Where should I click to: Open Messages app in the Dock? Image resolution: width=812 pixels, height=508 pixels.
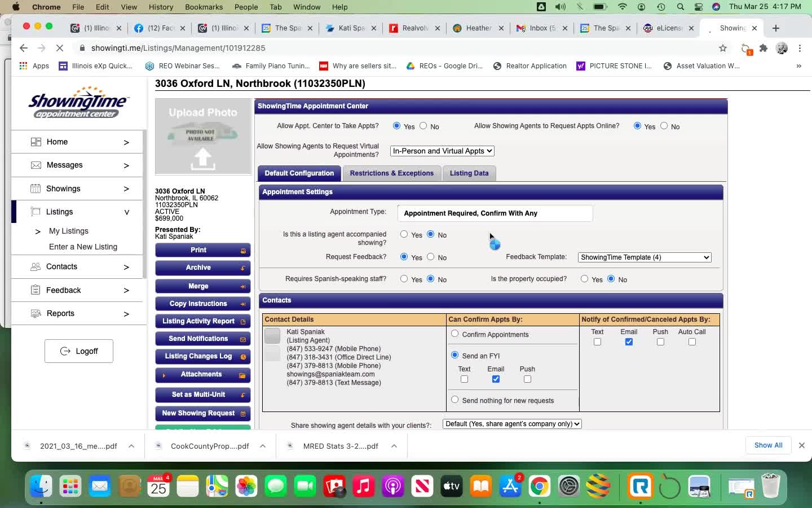276,486
